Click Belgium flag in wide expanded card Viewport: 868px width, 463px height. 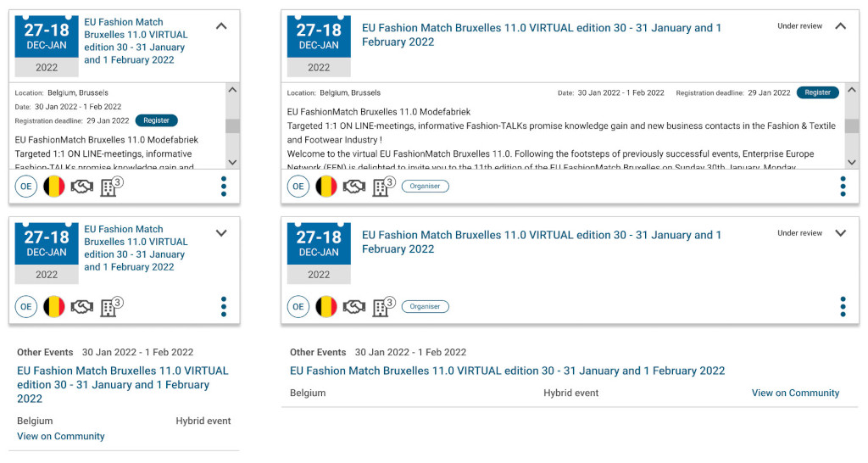(x=326, y=187)
